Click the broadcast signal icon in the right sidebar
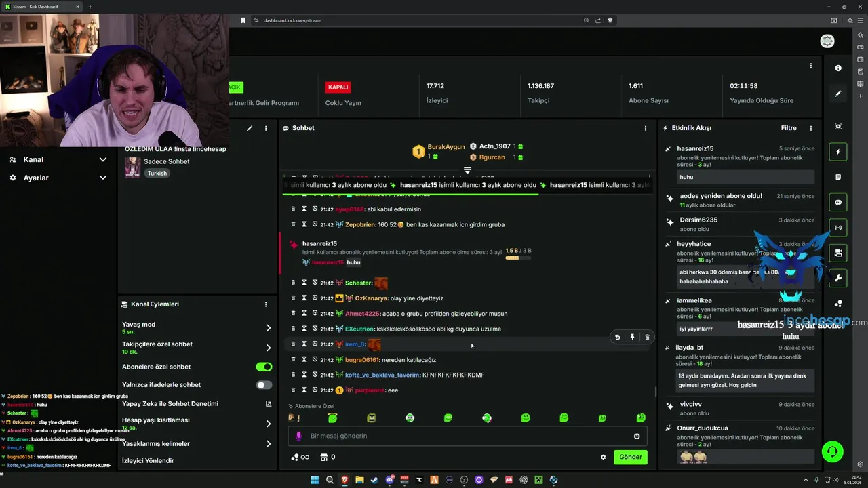868x488 pixels. [x=838, y=228]
